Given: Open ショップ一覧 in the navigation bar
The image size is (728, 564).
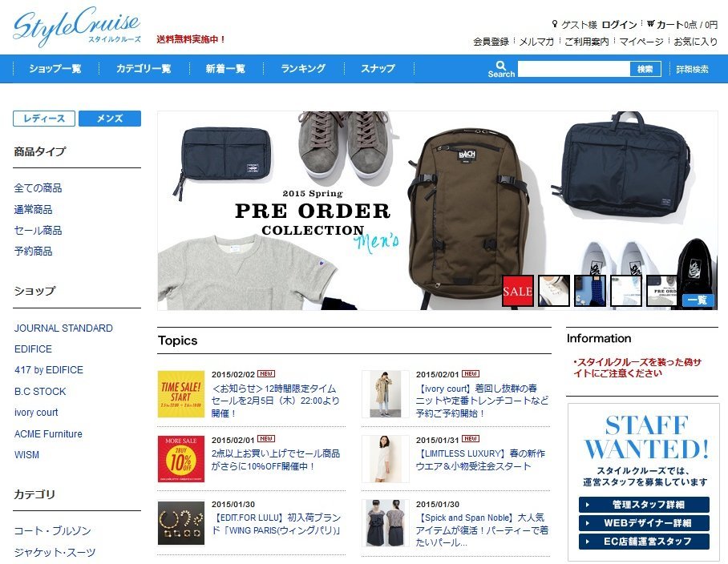Looking at the screenshot, I should click(55, 69).
